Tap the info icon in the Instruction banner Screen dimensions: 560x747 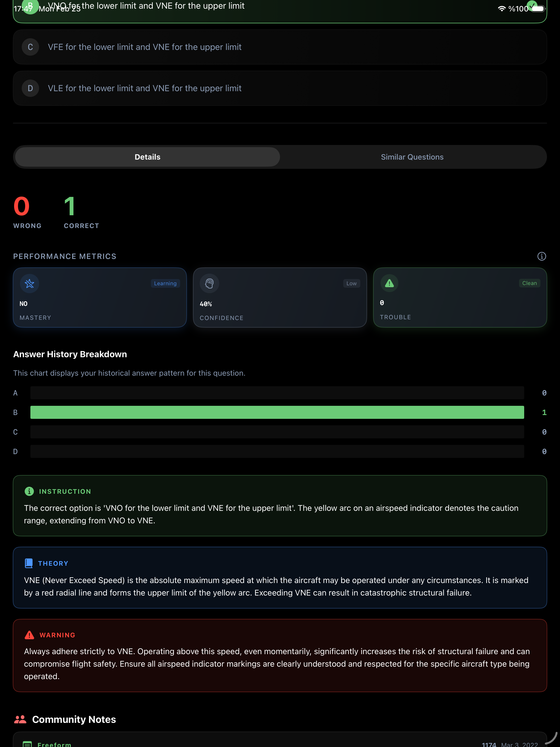[29, 491]
